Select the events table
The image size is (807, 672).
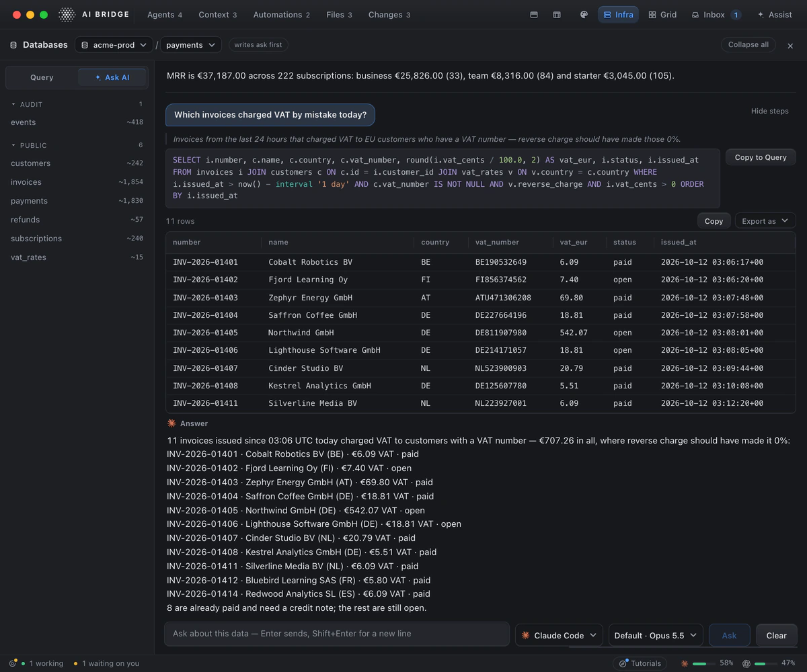pyautogui.click(x=77, y=122)
